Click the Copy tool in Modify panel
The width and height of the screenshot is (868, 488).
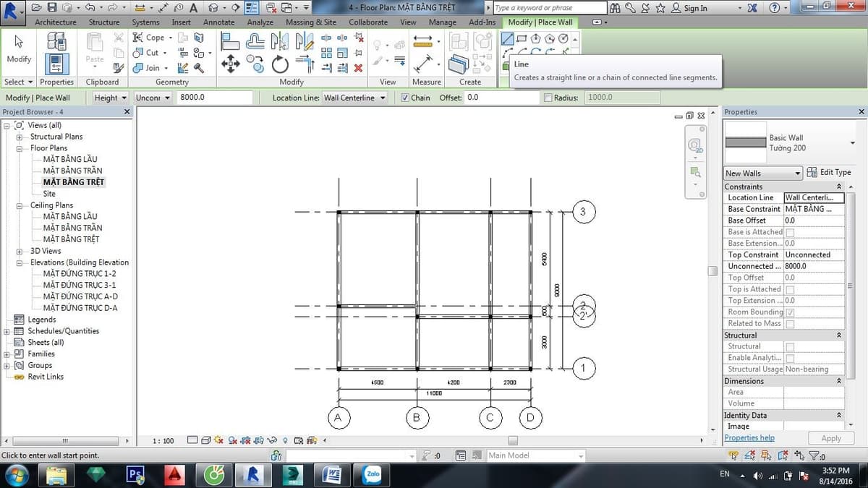click(x=255, y=65)
